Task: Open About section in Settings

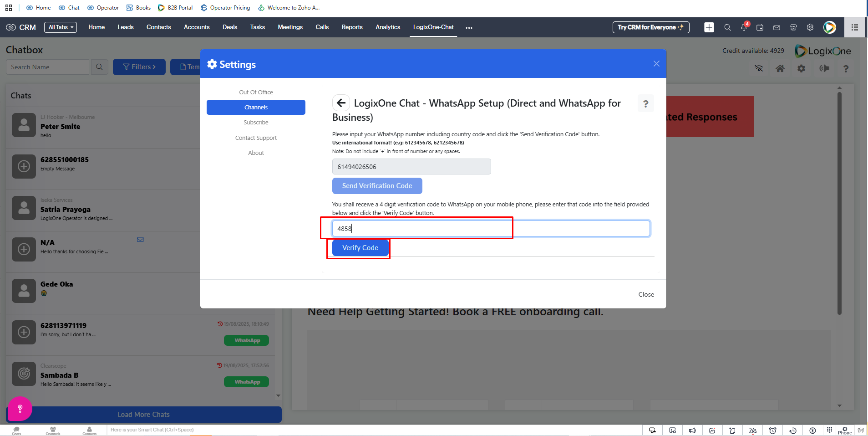Action: click(x=256, y=153)
